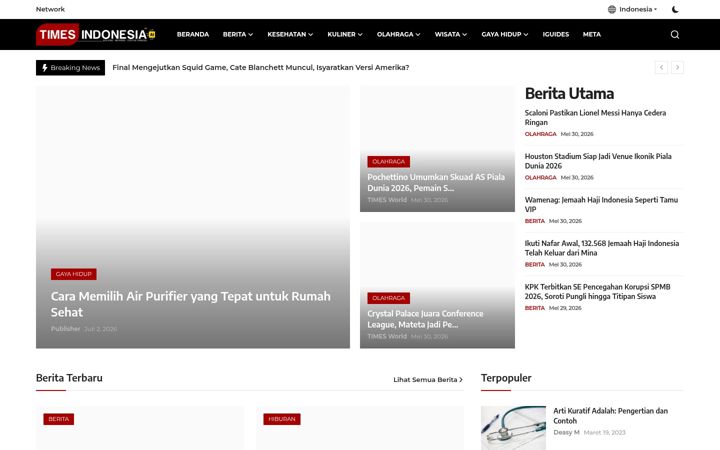Click Berita category under KPK headline
This screenshot has height=450, width=720.
pyautogui.click(x=534, y=308)
